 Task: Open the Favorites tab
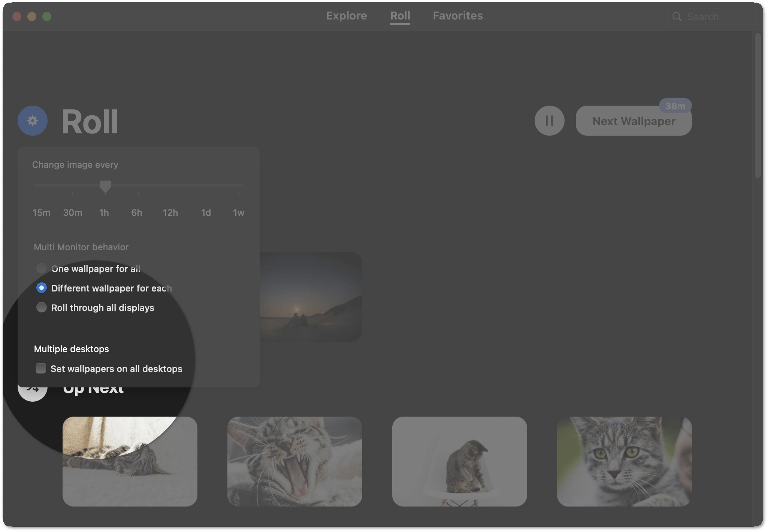[x=457, y=16]
